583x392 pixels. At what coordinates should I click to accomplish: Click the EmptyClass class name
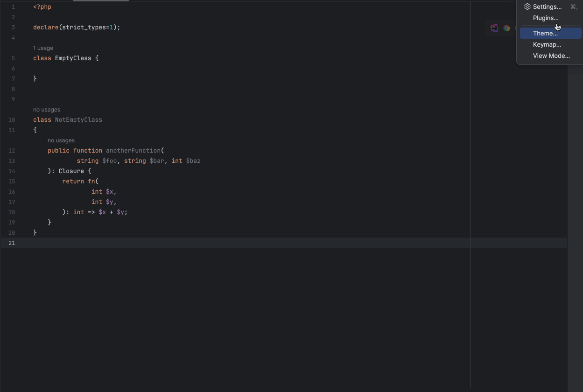click(73, 58)
